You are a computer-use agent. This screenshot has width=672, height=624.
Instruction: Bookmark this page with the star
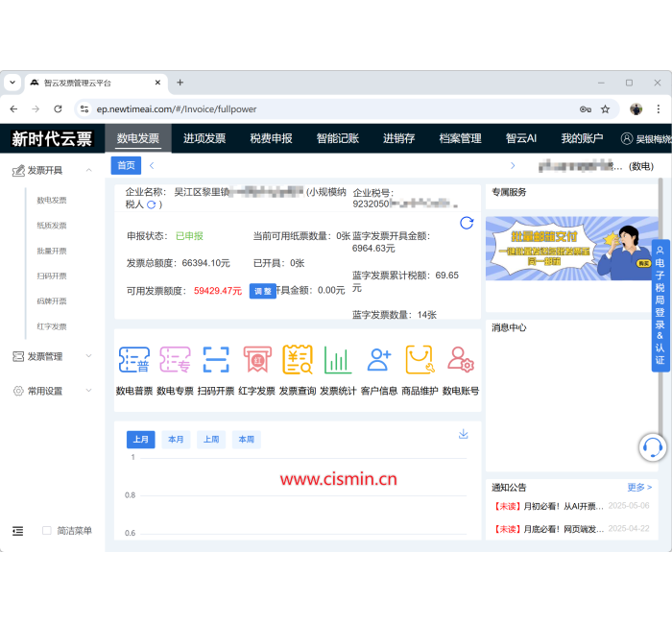[x=605, y=109]
